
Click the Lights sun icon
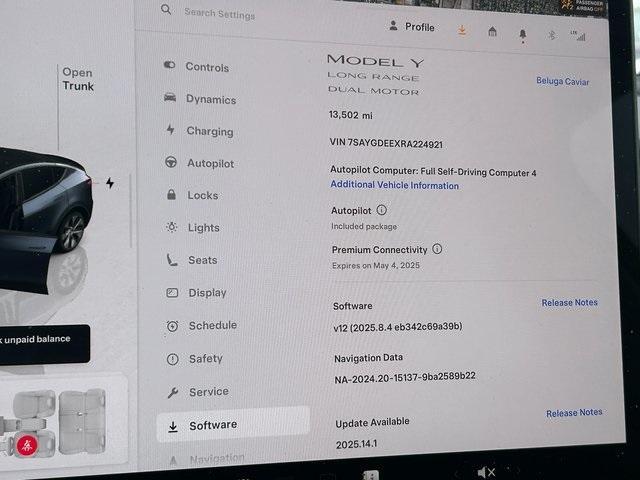(x=172, y=227)
